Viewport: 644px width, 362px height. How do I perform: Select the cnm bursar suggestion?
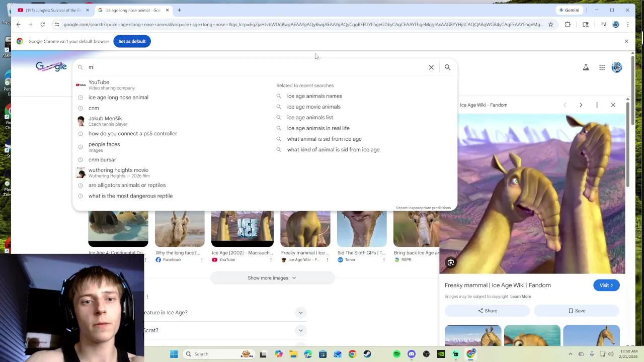[x=171, y=159]
